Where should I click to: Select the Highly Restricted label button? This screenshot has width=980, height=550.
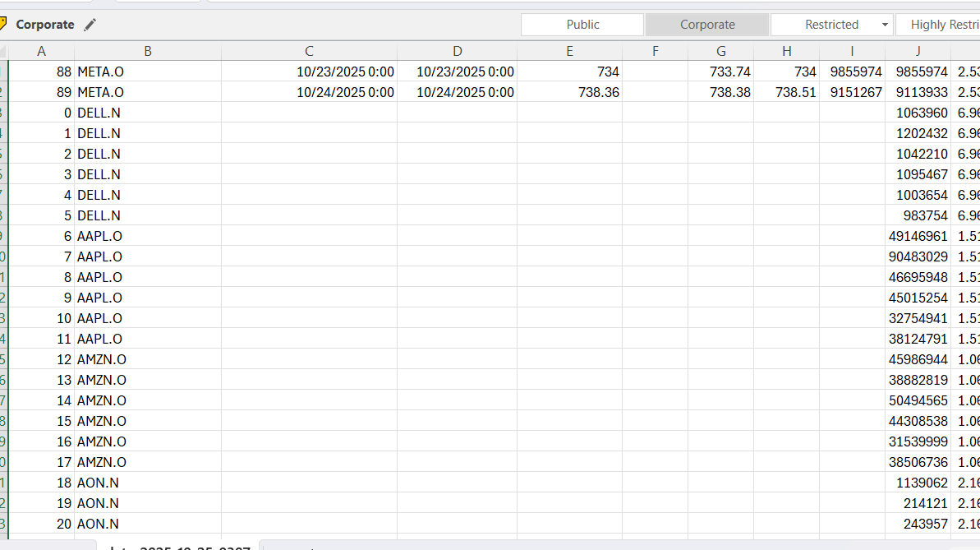click(937, 25)
